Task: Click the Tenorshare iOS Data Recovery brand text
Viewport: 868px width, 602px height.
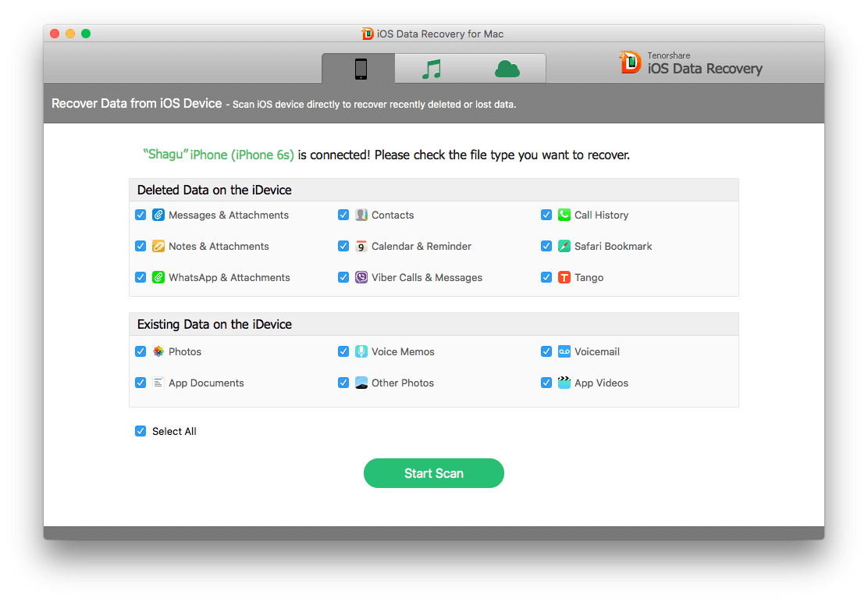Action: (705, 64)
